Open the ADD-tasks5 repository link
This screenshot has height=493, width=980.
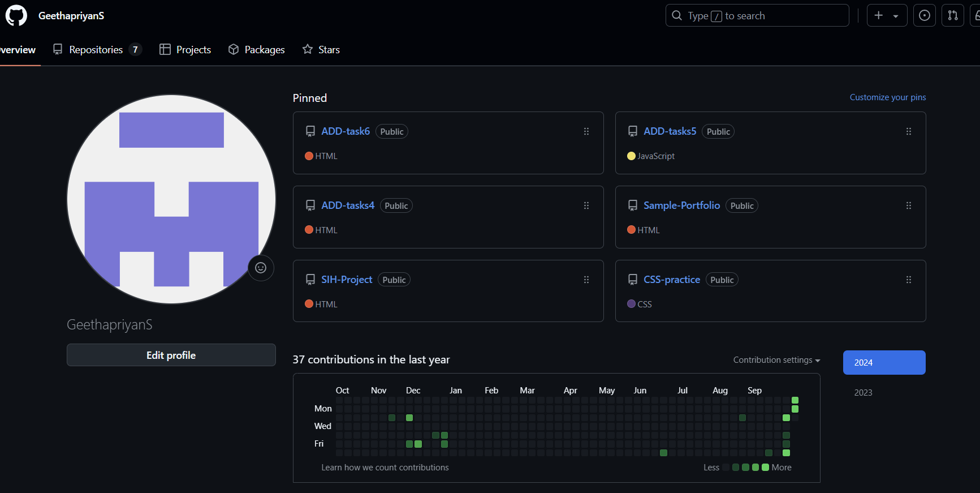point(670,131)
